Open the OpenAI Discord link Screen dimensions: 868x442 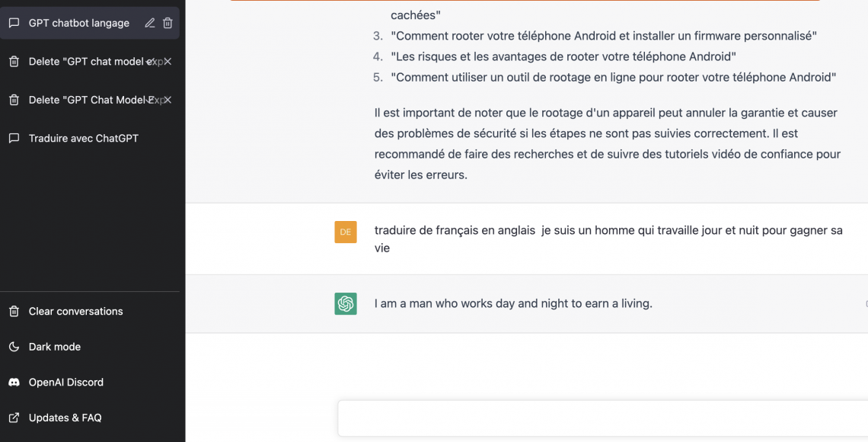pyautogui.click(x=90, y=383)
